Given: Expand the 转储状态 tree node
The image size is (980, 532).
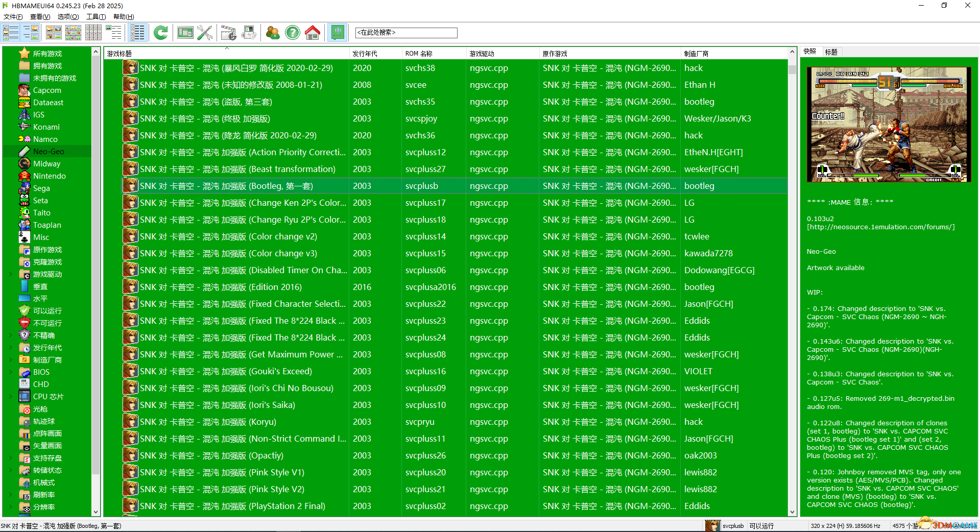Looking at the screenshot, I should (10, 470).
